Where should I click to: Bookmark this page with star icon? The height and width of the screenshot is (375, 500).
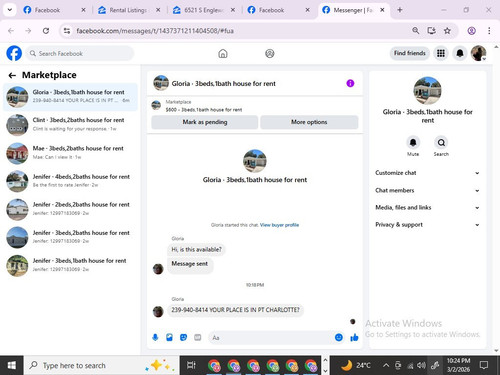(x=447, y=31)
